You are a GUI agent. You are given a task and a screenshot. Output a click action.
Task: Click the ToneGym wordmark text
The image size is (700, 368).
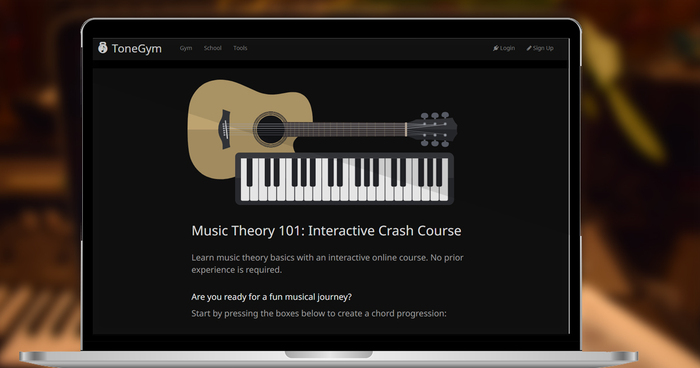pos(137,48)
